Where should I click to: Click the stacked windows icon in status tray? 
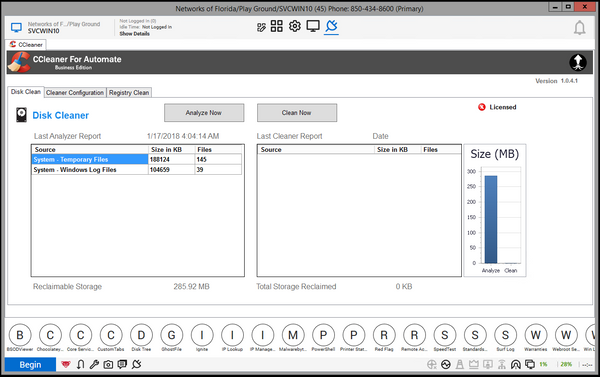click(530, 364)
